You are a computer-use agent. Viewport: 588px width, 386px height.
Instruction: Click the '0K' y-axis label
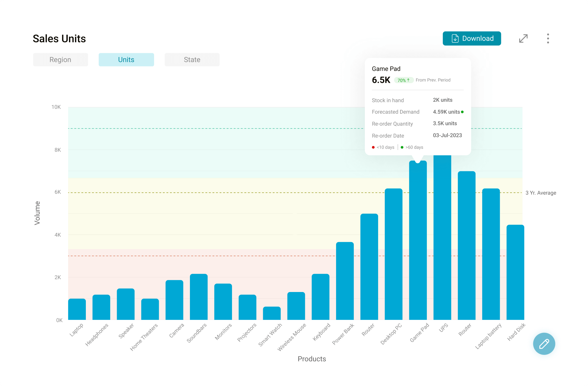tap(59, 320)
